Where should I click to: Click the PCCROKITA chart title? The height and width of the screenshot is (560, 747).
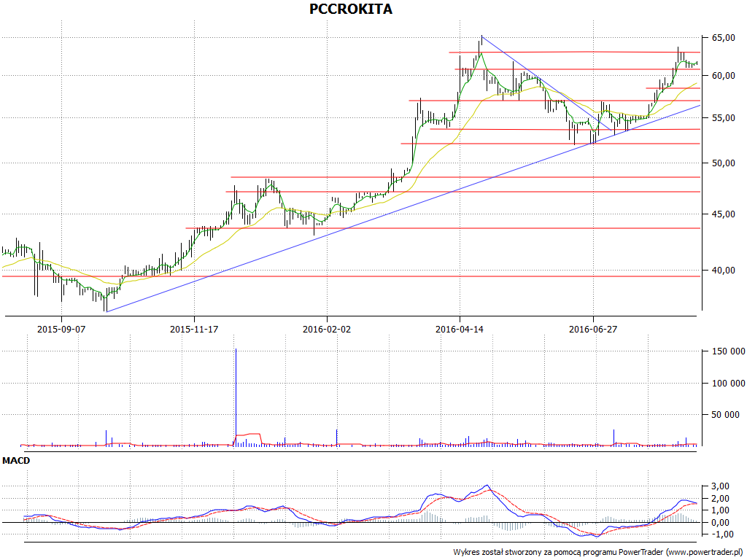point(351,9)
